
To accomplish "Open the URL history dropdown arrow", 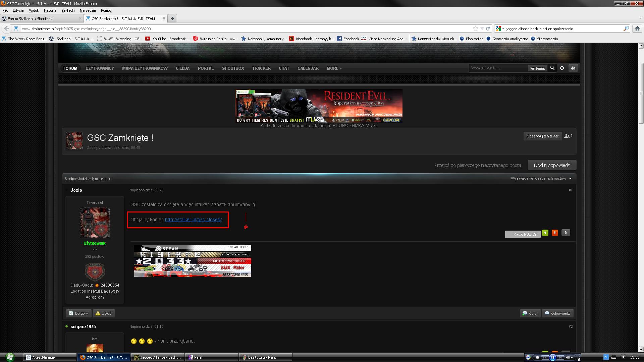I will [482, 28].
